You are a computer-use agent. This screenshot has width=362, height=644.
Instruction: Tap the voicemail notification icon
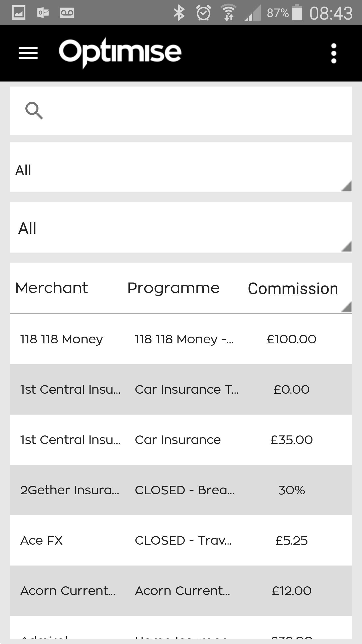67,13
